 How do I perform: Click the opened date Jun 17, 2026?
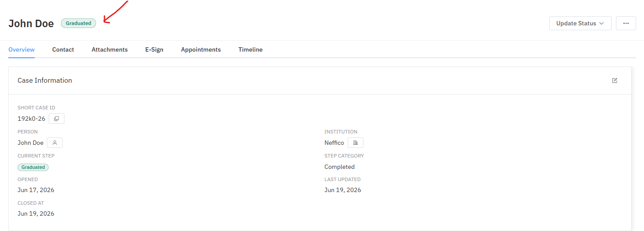pos(36,190)
